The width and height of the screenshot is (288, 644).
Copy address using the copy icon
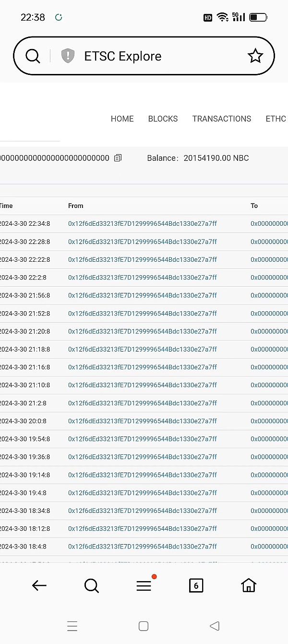(118, 158)
